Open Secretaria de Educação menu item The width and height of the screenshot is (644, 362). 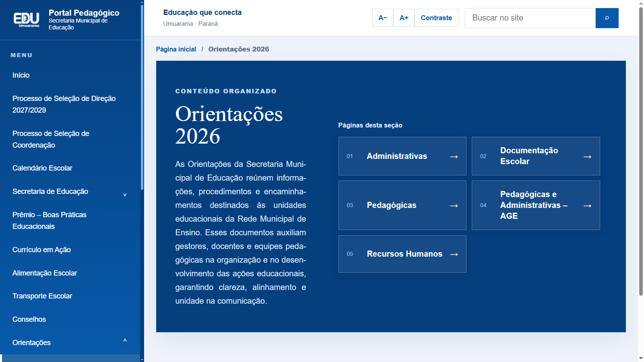(50, 191)
